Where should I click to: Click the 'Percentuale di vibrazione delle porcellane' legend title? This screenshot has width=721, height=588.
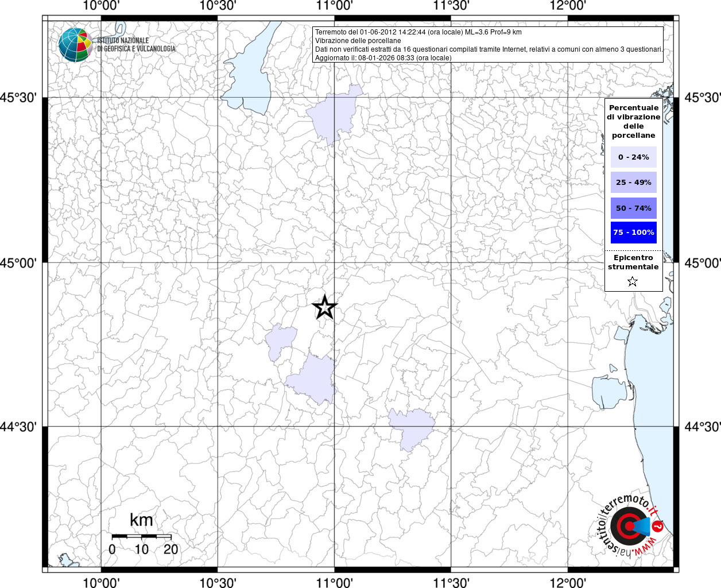point(634,122)
